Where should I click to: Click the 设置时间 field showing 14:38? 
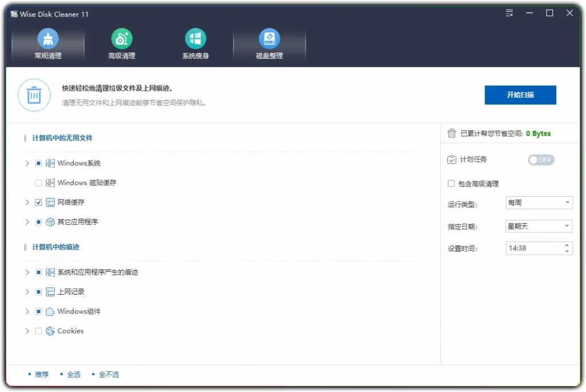coord(535,248)
